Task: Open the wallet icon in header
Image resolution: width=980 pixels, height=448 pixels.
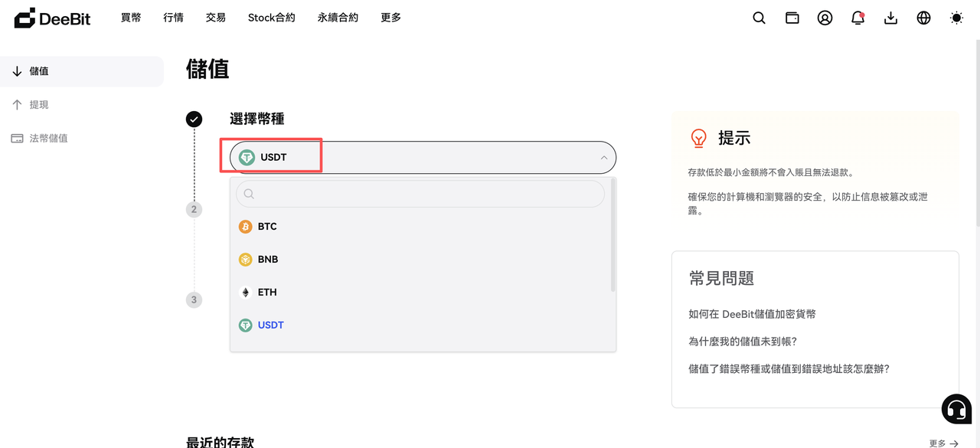Action: (792, 18)
